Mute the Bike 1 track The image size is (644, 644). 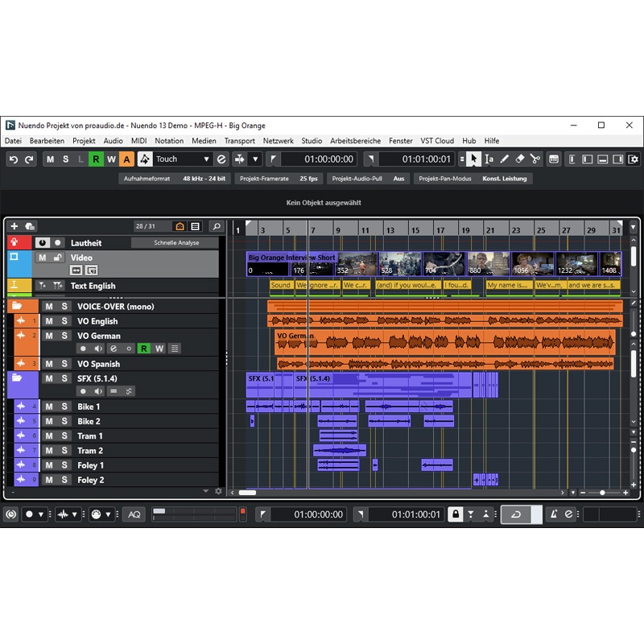[x=49, y=407]
